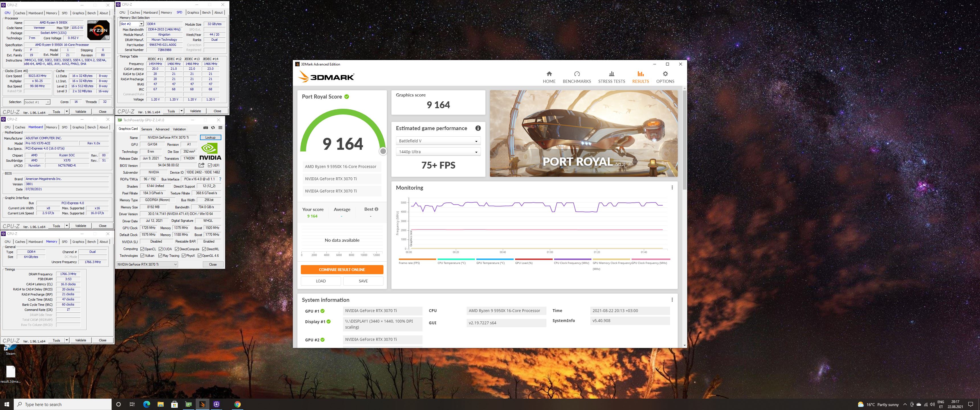This screenshot has height=410, width=980.
Task: Toggle the PhysX checkbox in GPU-Z
Action: 184,256
